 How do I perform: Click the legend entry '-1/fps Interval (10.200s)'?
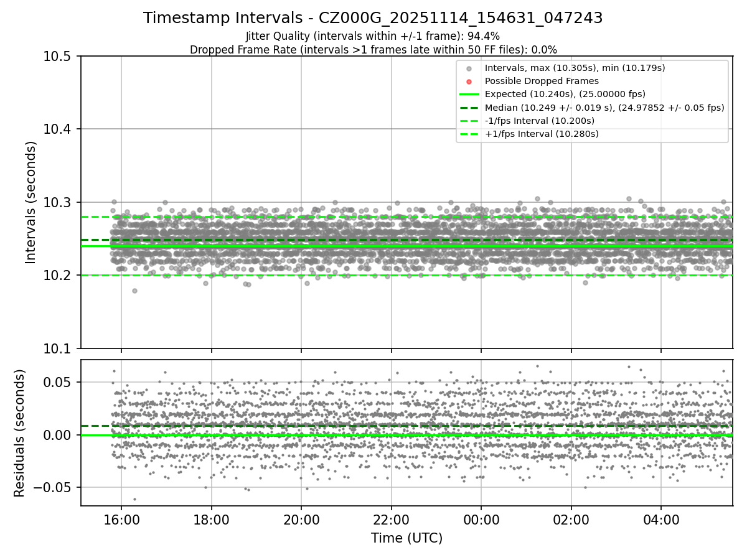coord(540,120)
